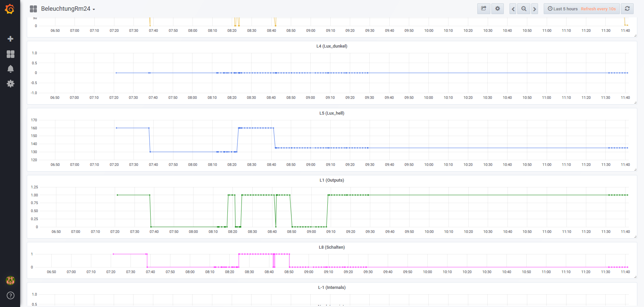Screen dimensions: 644x307
Task: Click resize handle of L4 (Lux_dunkel) panel
Action: (635, 103)
